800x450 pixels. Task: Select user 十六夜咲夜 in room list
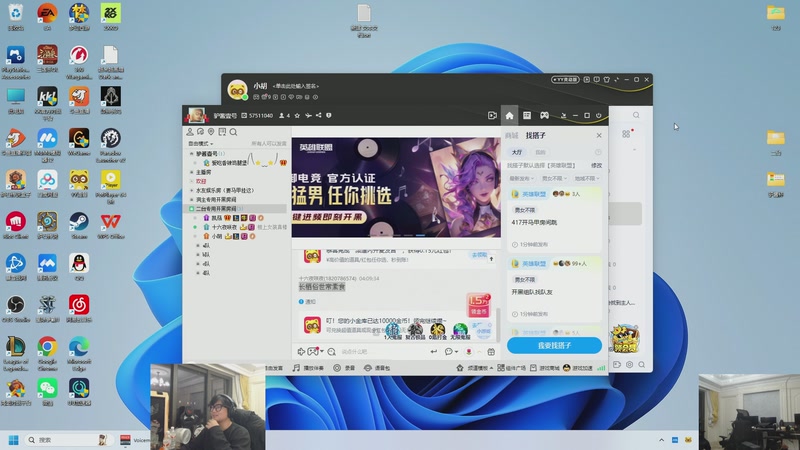(x=224, y=227)
